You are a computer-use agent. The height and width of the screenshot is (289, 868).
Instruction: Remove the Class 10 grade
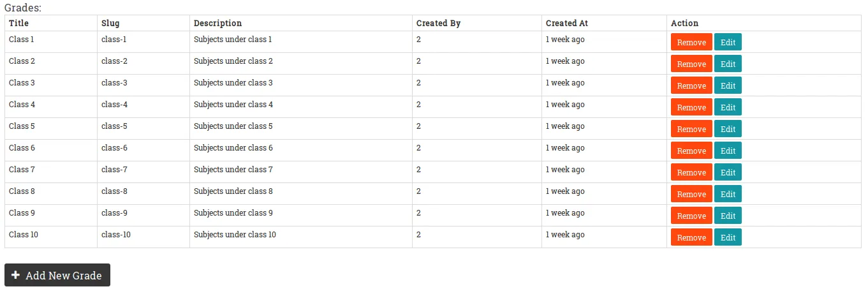(691, 237)
